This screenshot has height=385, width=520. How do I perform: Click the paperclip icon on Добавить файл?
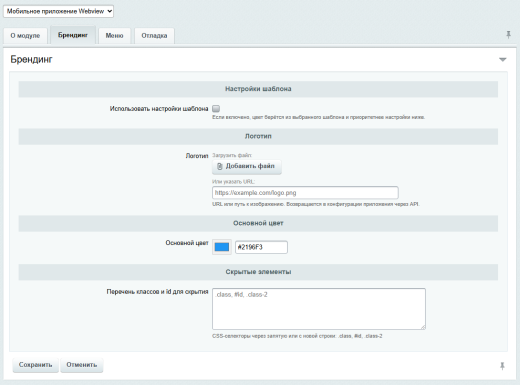click(x=219, y=166)
